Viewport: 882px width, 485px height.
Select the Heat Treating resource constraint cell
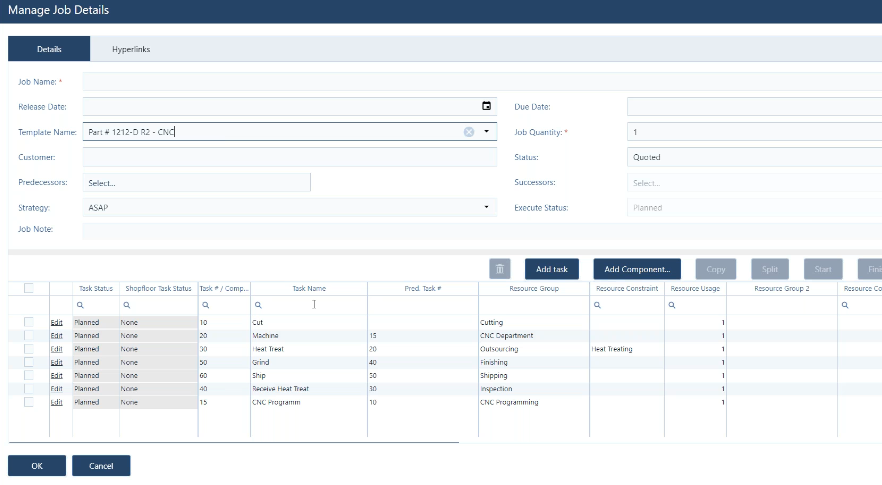pyautogui.click(x=627, y=349)
